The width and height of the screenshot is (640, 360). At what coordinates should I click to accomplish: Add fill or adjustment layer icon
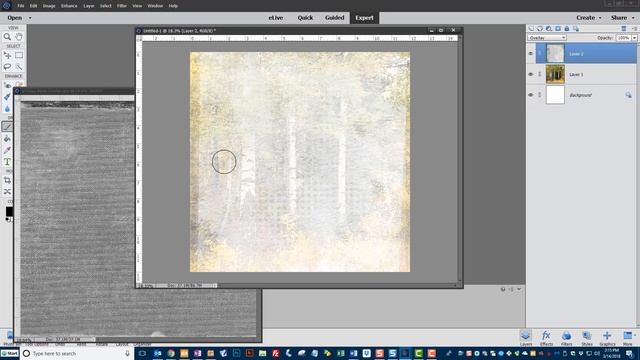(x=549, y=29)
